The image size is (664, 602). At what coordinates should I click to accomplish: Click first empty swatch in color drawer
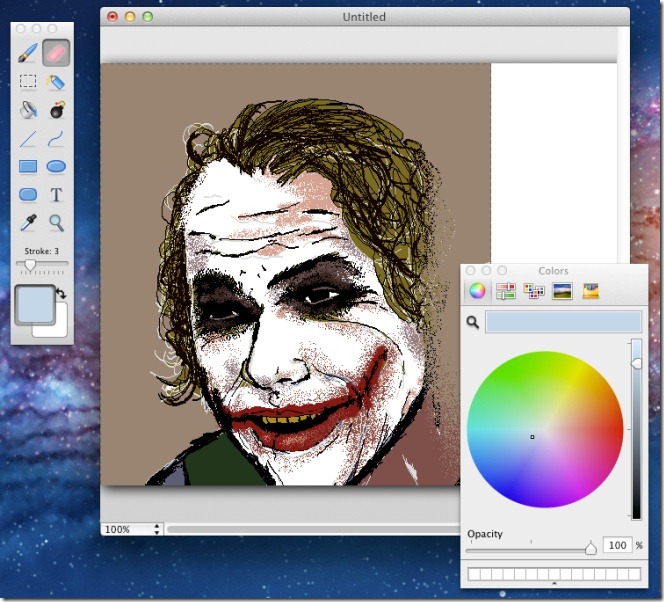[x=474, y=574]
